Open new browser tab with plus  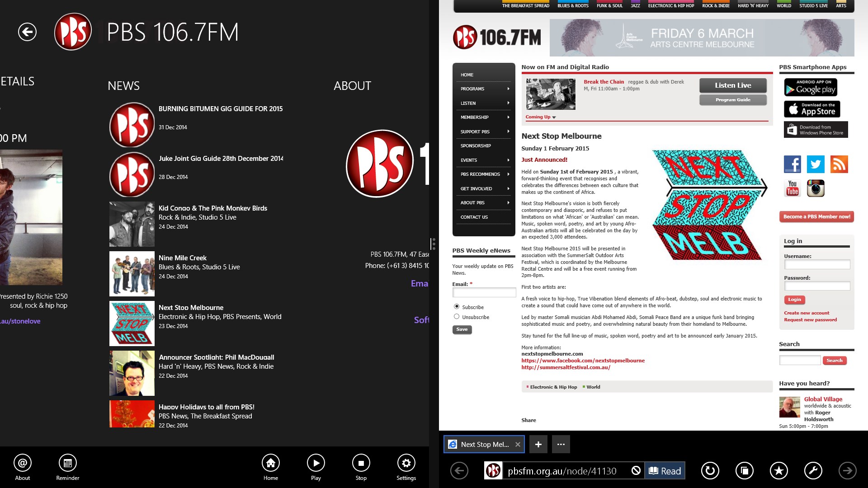tap(538, 444)
